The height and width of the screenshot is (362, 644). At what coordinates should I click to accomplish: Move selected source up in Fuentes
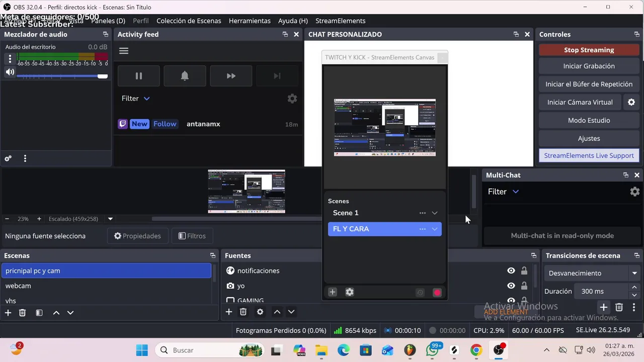point(277,312)
